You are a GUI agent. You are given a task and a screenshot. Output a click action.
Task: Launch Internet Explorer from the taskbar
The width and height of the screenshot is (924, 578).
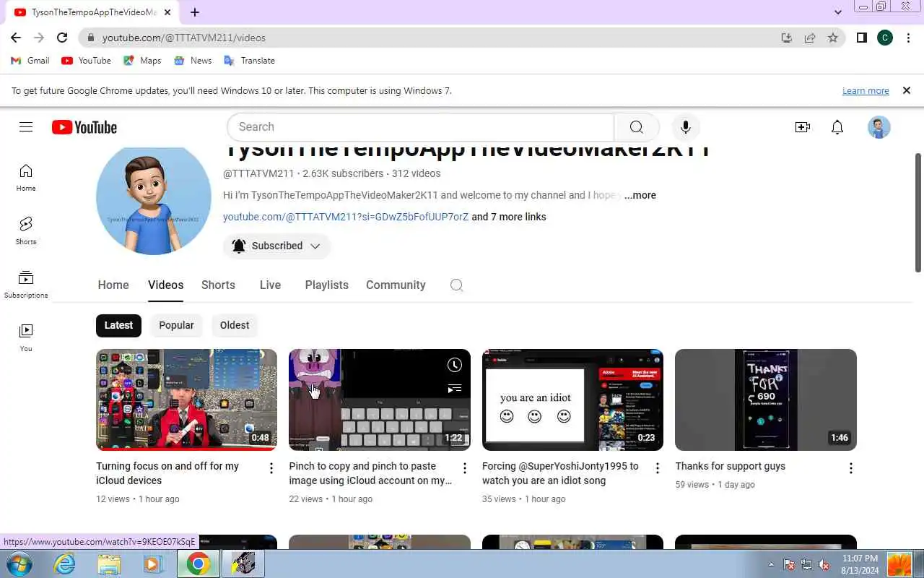click(64, 564)
